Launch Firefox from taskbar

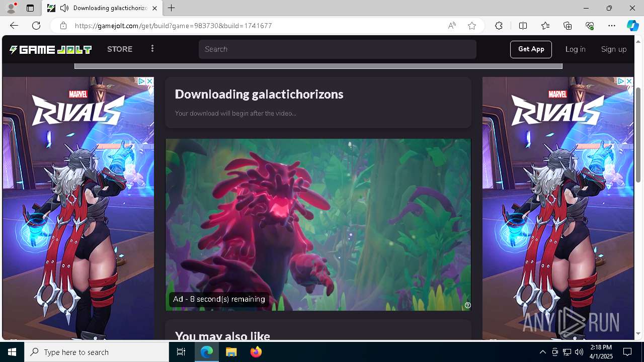256,352
